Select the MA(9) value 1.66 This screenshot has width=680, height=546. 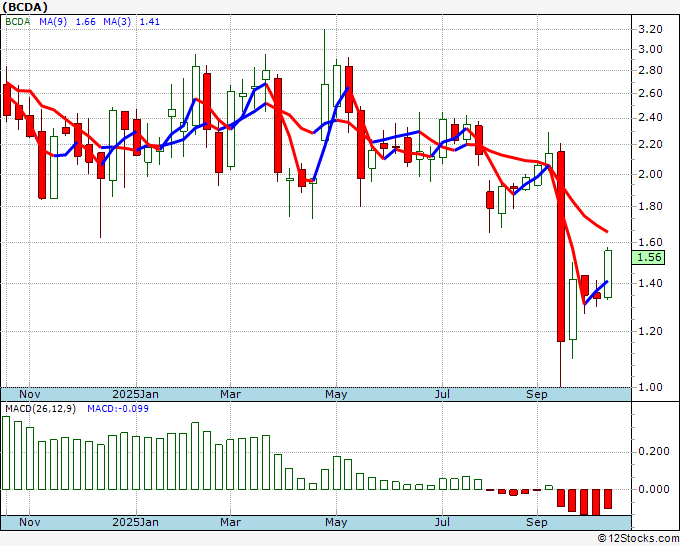pos(85,22)
